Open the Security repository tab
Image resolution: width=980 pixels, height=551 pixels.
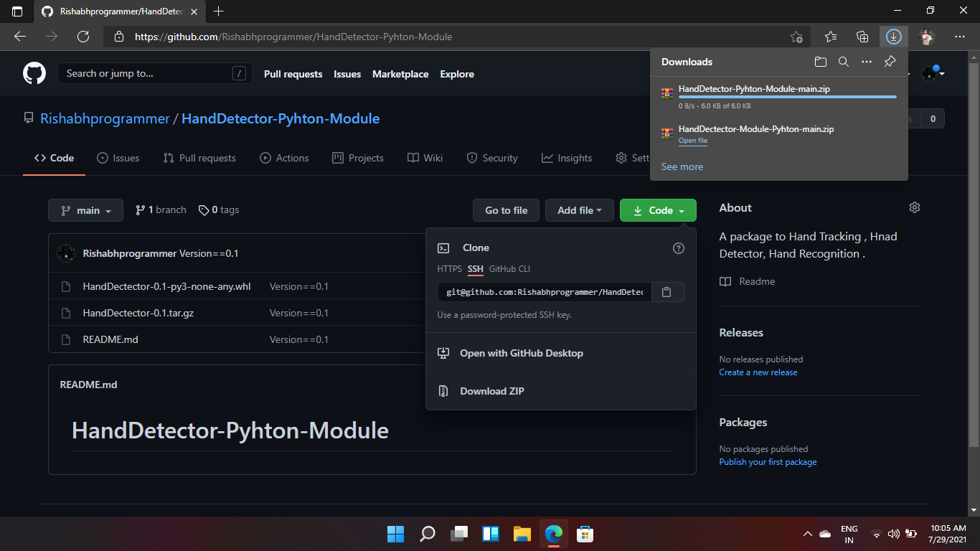coord(492,158)
